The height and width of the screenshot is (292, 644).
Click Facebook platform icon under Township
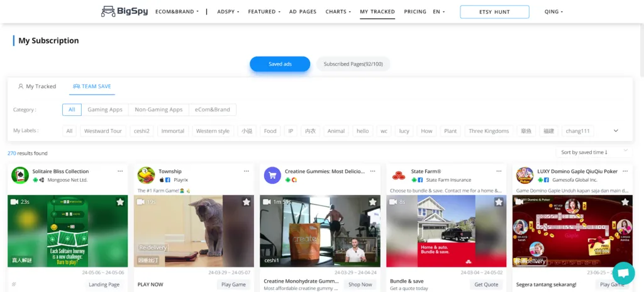(x=167, y=180)
